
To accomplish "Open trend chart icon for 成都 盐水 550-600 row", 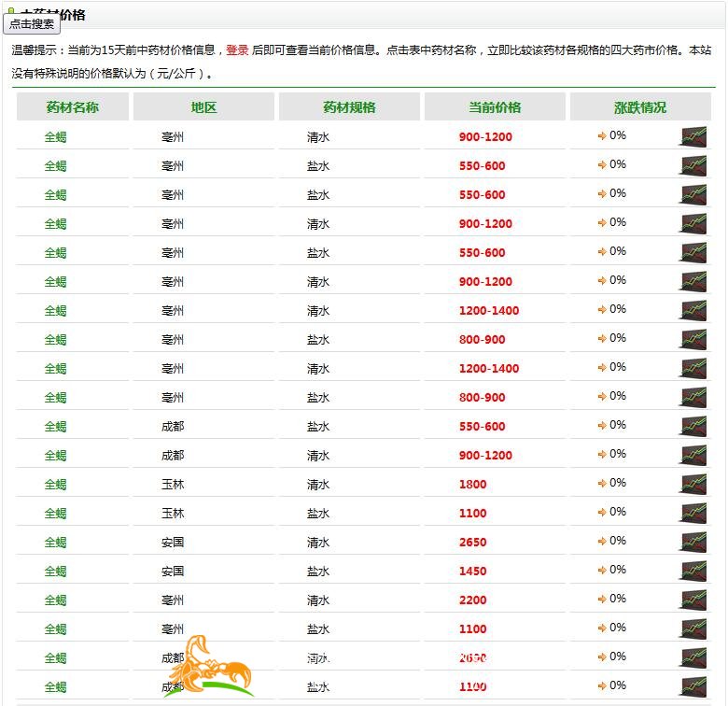I will tap(693, 426).
